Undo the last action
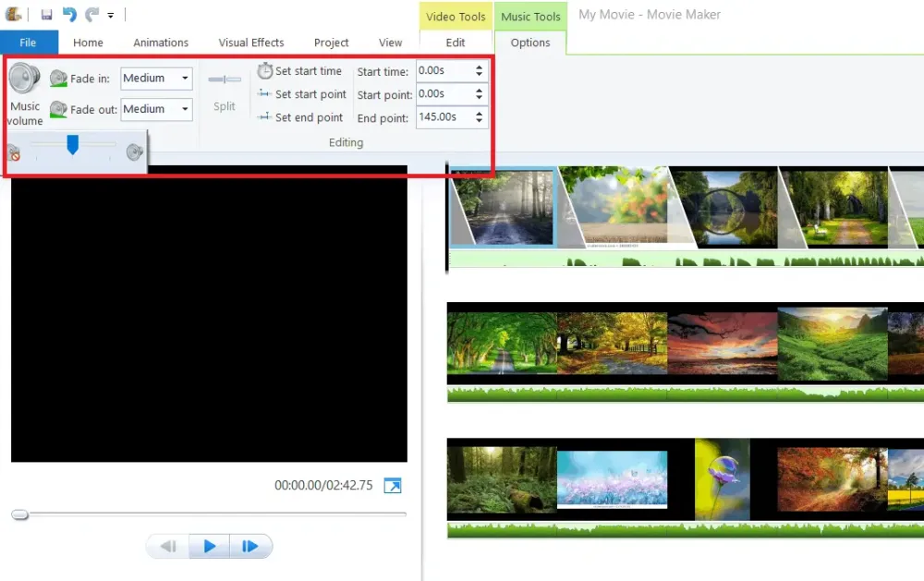The image size is (924, 581). point(69,14)
